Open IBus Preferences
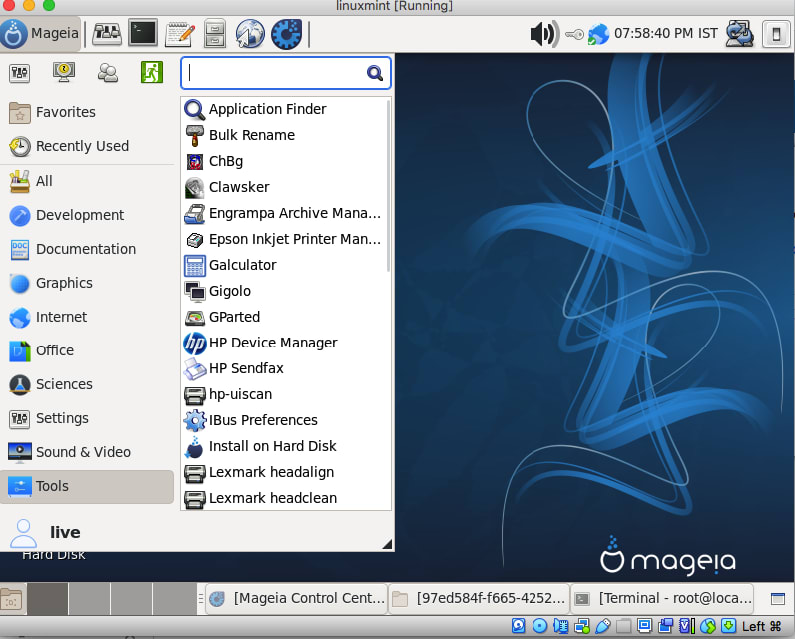Viewport: 795px width, 639px height. coord(284,420)
